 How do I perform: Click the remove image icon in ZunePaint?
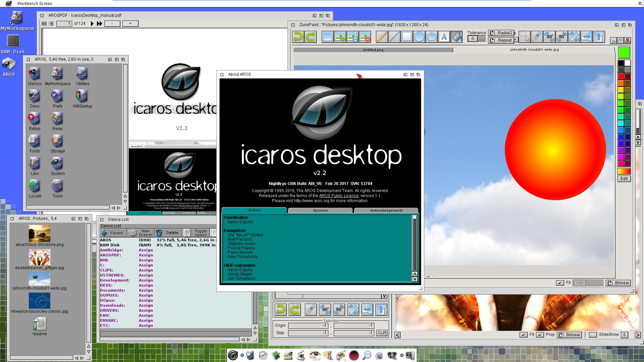click(365, 37)
